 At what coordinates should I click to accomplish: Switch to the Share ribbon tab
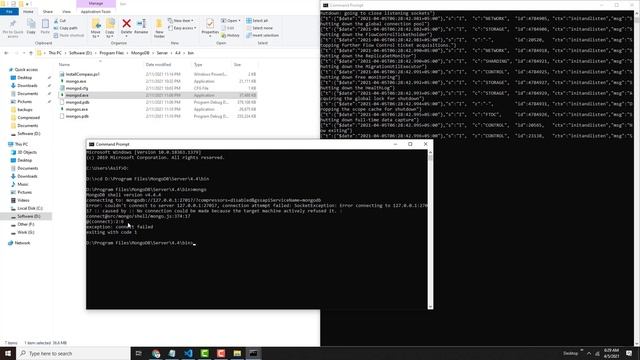point(48,12)
